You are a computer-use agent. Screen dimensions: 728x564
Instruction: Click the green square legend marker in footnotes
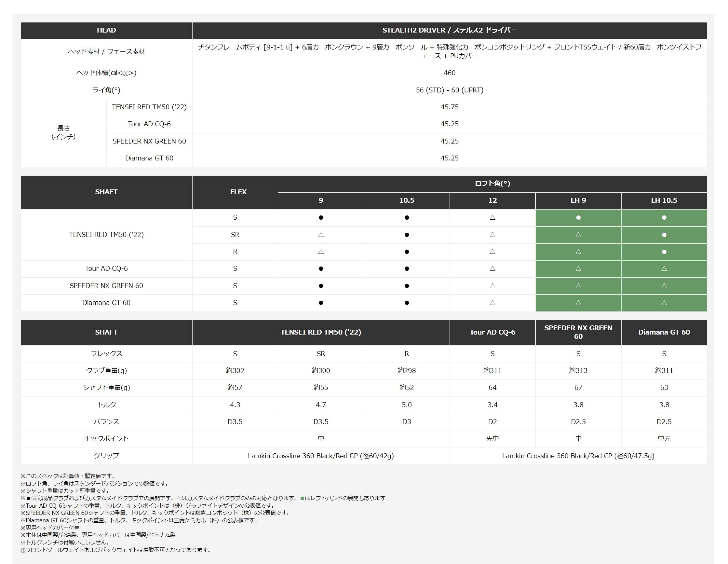pos(302,498)
